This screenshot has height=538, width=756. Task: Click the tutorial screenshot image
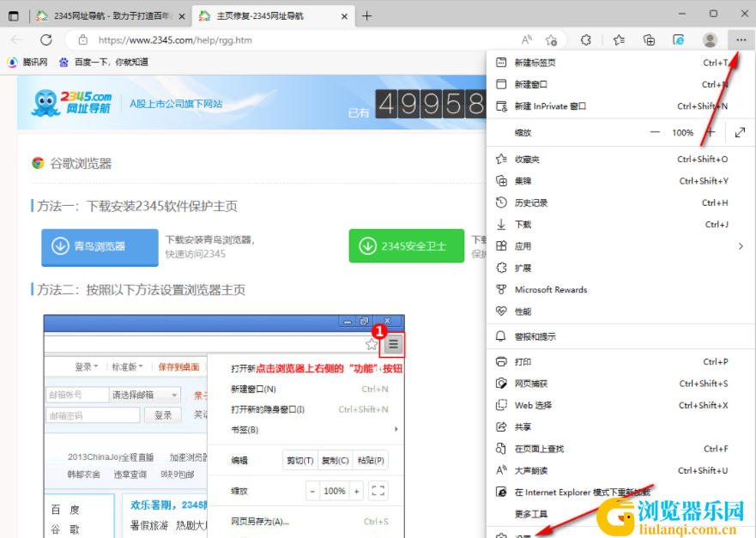click(224, 426)
